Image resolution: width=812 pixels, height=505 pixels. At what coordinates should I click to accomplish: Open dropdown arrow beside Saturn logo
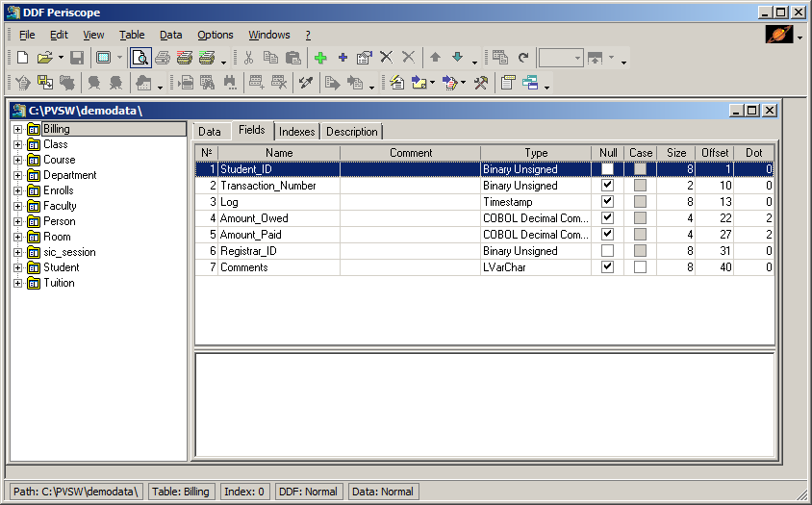[800, 38]
